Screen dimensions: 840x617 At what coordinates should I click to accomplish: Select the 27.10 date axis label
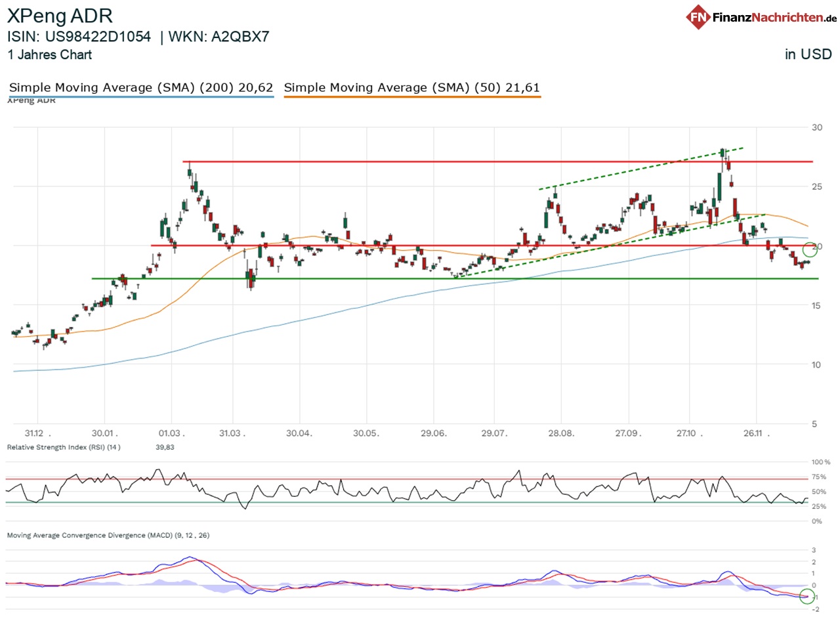pos(686,433)
